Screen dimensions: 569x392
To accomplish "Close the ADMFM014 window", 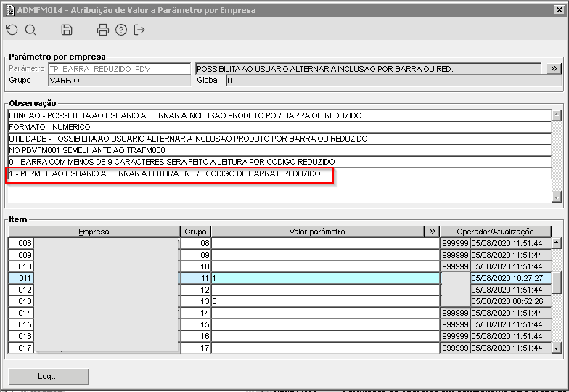I will [x=559, y=10].
